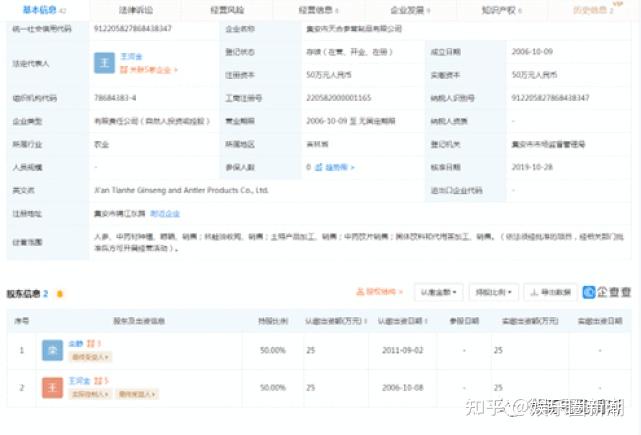Click the red 王 avatar of shareholder row 2
The width and height of the screenshot is (641, 435).
pos(52,388)
